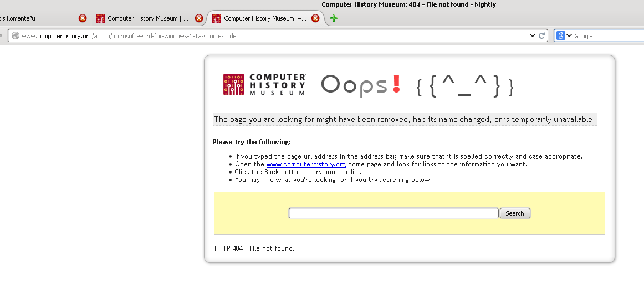This screenshot has width=644, height=290.
Task: Select the 'Computer History Museum: 4...' tab
Action: point(265,18)
